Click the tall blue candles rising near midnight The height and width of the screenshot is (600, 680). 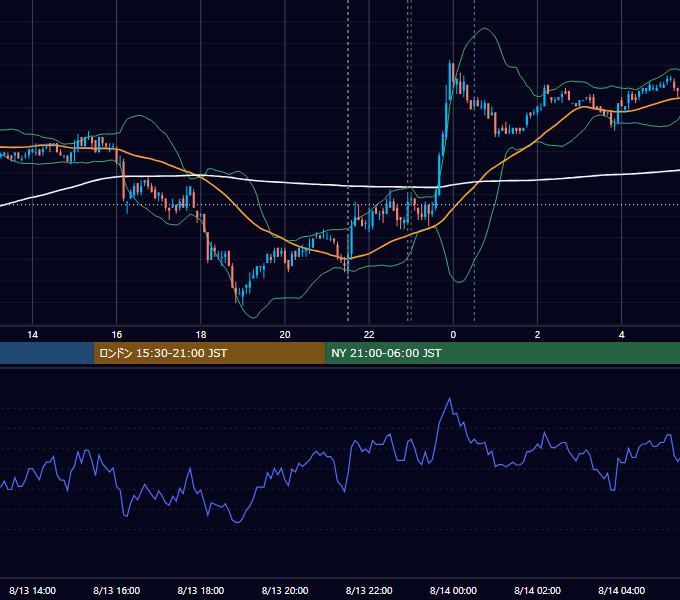coord(444,130)
